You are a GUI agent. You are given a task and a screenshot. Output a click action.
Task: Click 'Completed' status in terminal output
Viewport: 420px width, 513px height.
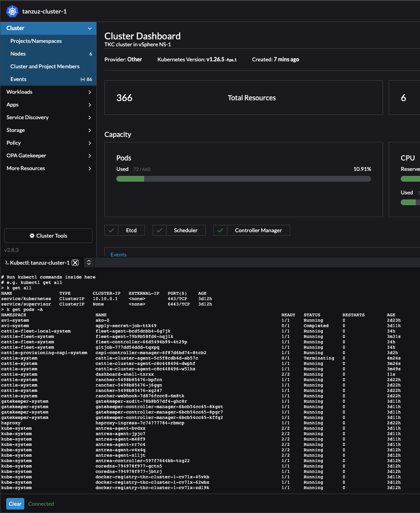[x=316, y=326]
